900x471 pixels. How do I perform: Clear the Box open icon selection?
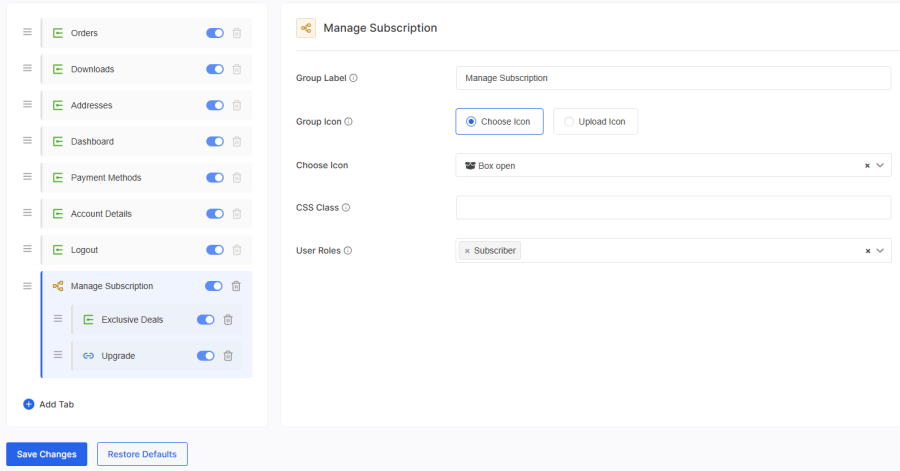tap(867, 166)
